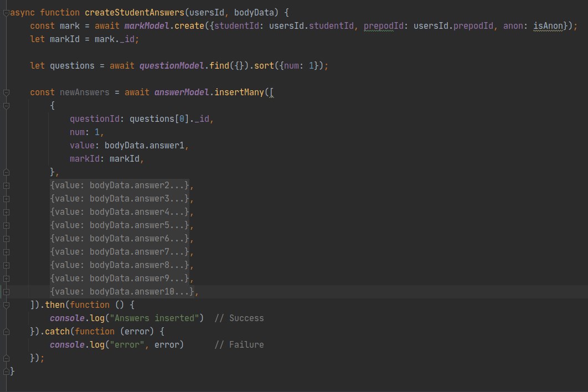This screenshot has height=392, width=588.
Task: Click the async keyword
Action: (22, 13)
